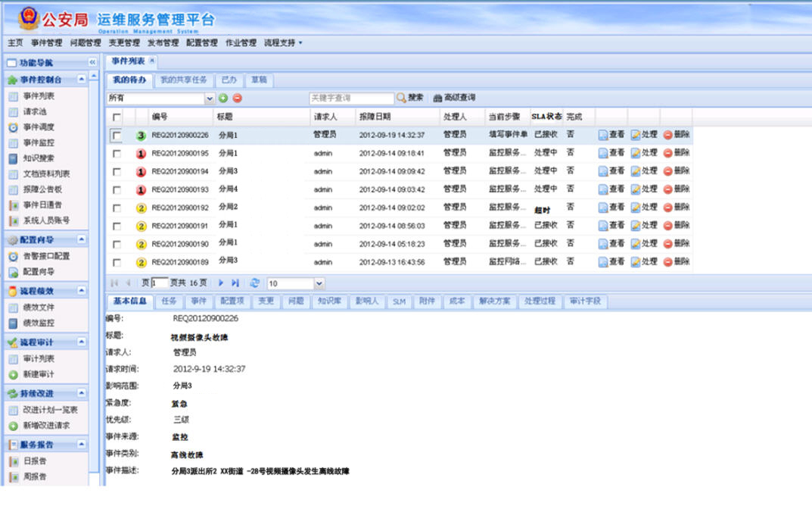Open the 所有 filter dropdown

[210, 98]
